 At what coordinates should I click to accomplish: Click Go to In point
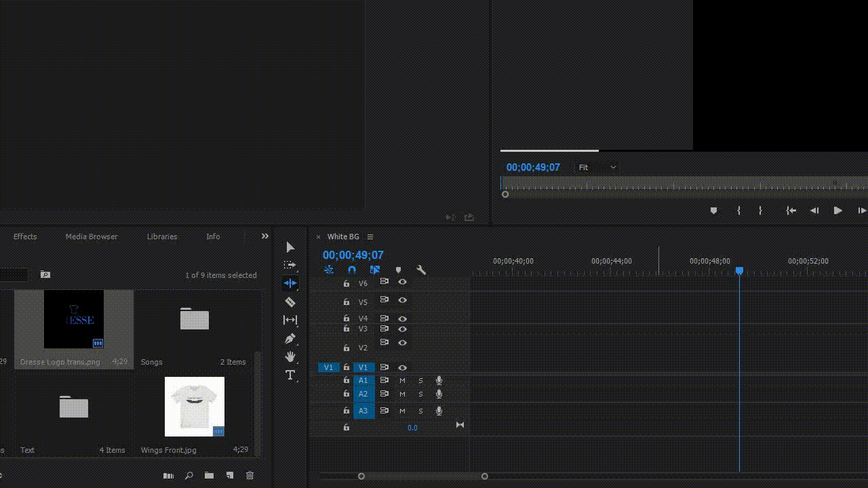coord(791,211)
